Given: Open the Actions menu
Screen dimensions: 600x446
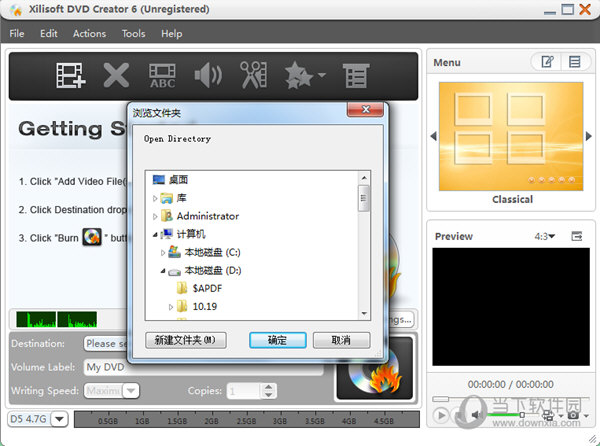Looking at the screenshot, I should [x=89, y=34].
